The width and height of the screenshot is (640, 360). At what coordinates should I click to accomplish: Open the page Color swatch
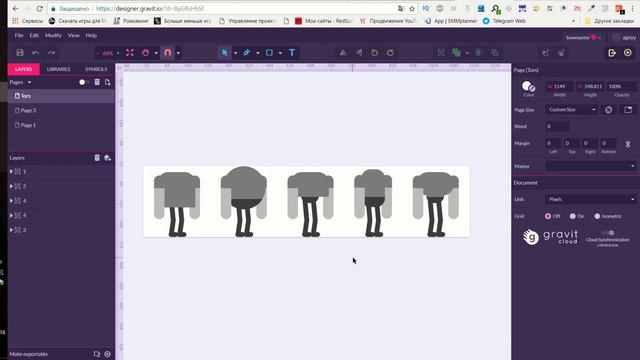pyautogui.click(x=528, y=86)
